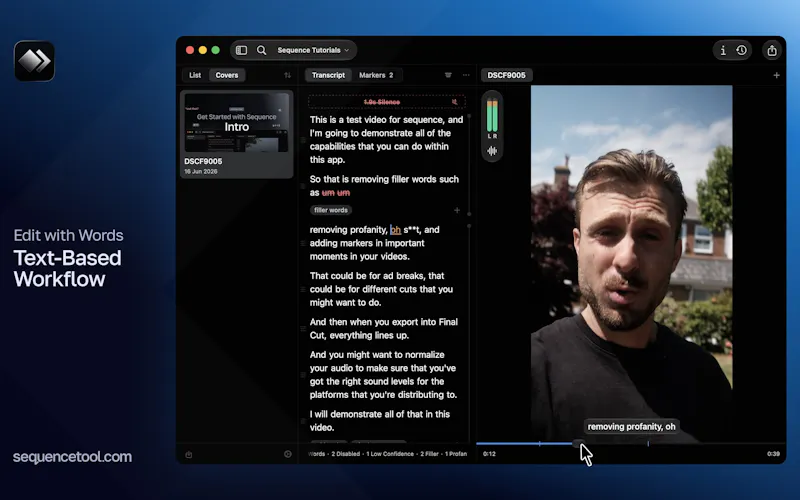Select the Transcript tab
Screen dimensions: 800x500
point(328,75)
